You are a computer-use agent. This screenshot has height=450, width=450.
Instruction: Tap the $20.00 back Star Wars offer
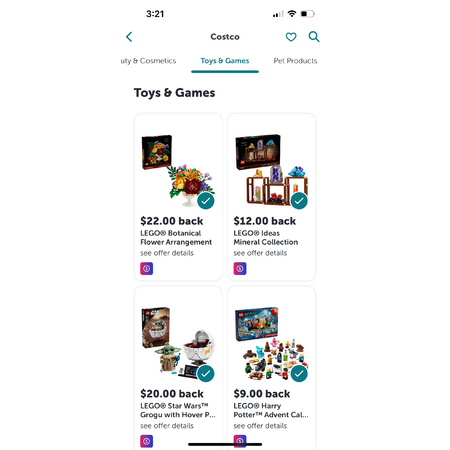pyautogui.click(x=172, y=394)
